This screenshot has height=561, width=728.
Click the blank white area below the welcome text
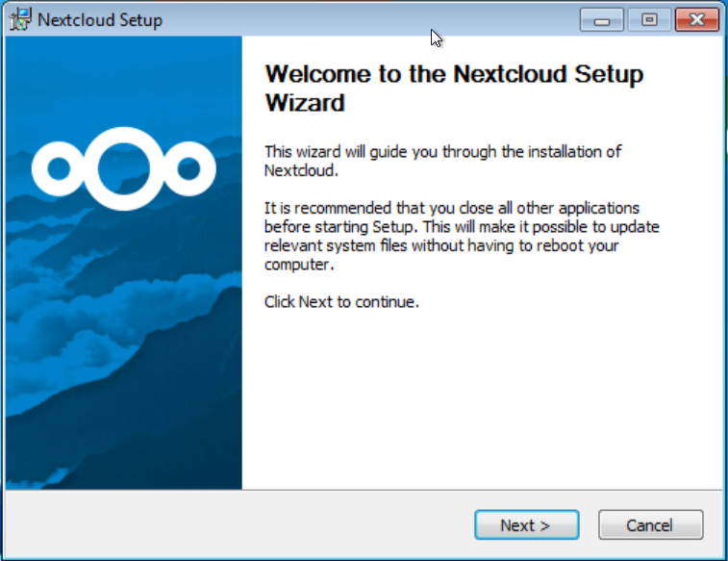(x=481, y=404)
